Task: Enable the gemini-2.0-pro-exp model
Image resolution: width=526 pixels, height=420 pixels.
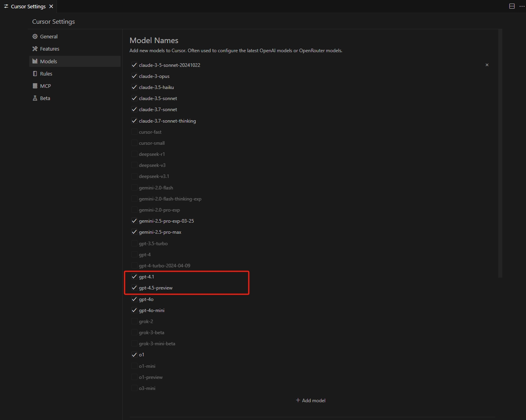Action: (x=134, y=210)
